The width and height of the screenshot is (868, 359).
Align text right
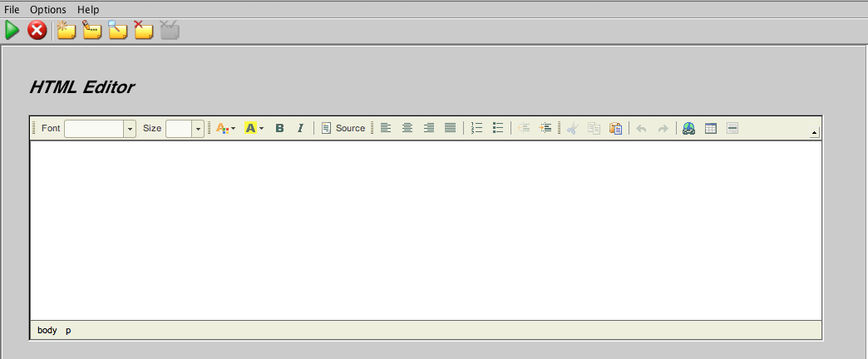point(429,128)
